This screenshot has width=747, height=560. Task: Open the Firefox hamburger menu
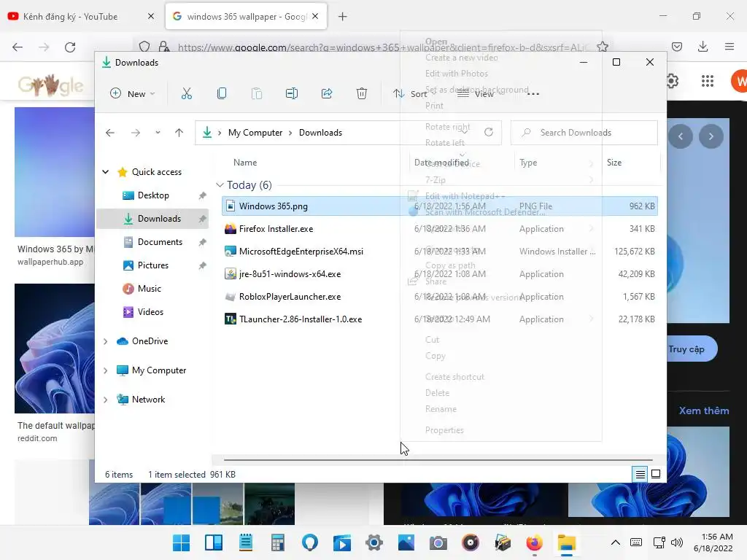pos(729,47)
